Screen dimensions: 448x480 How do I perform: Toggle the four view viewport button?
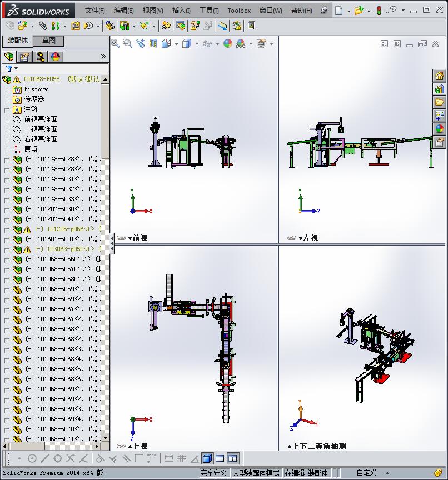click(233, 458)
